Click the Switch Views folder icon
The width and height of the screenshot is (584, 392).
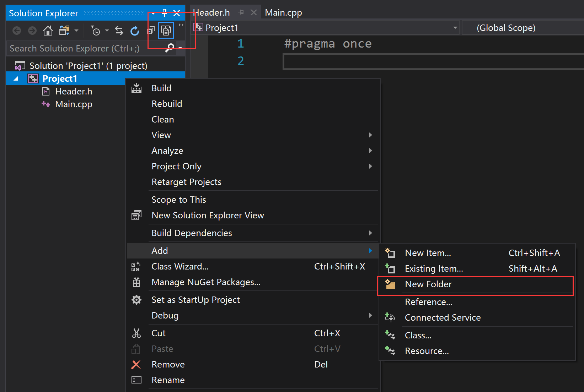pos(64,31)
